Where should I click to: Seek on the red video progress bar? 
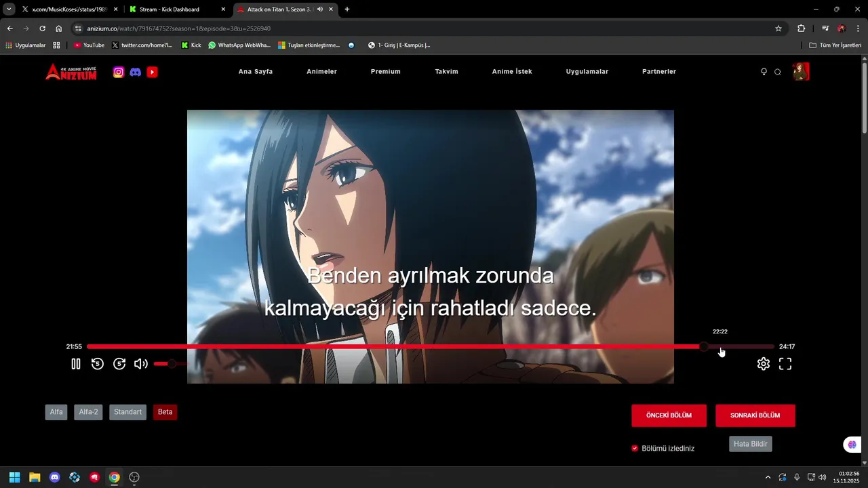[x=430, y=346]
